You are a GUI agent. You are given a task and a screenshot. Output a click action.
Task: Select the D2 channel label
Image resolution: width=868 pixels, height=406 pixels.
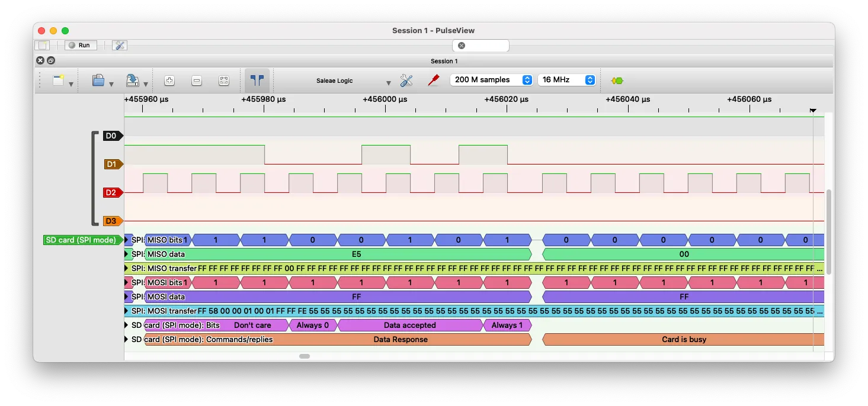112,192
